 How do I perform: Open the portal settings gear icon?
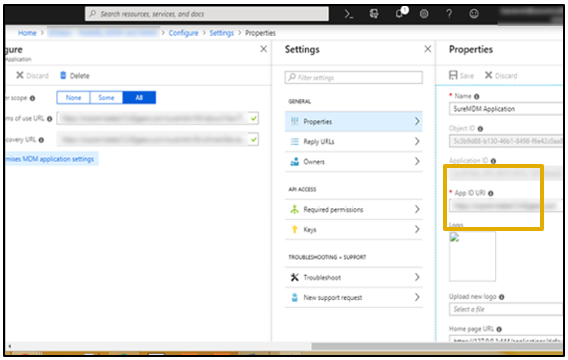(x=424, y=14)
